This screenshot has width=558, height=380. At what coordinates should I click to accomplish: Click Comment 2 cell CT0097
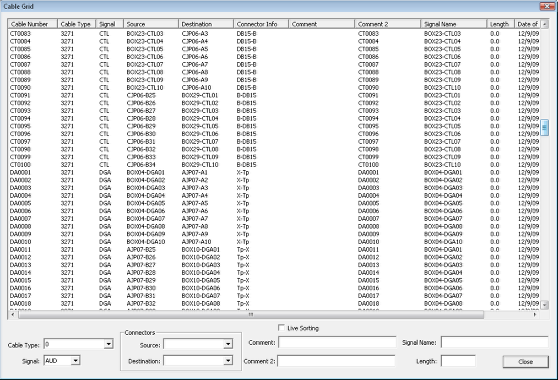pyautogui.click(x=368, y=142)
